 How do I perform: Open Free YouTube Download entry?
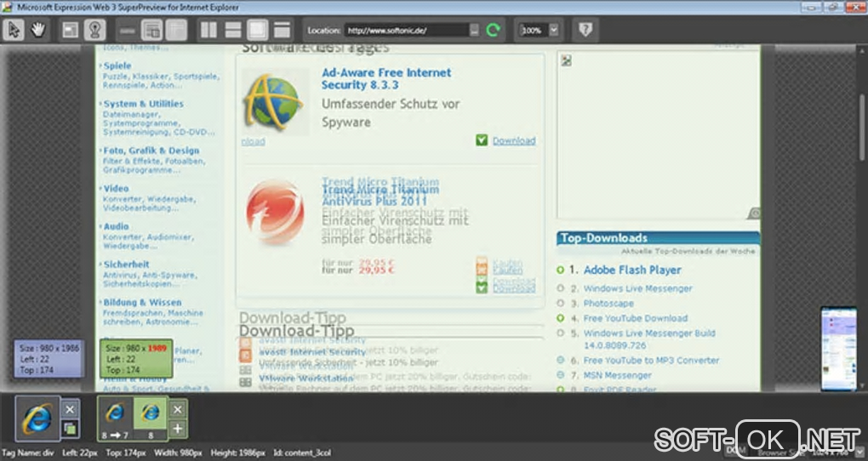tap(636, 319)
